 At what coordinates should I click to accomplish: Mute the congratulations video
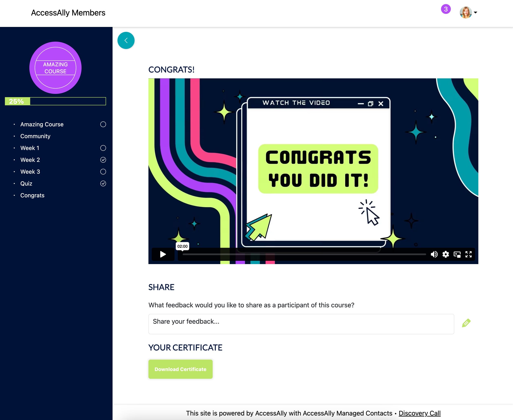click(434, 254)
